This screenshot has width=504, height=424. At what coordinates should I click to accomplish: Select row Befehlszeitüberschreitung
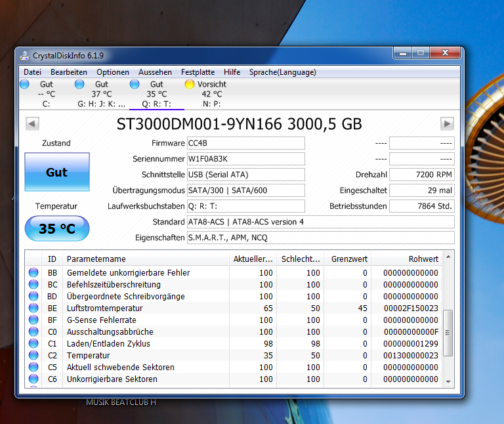point(234,284)
